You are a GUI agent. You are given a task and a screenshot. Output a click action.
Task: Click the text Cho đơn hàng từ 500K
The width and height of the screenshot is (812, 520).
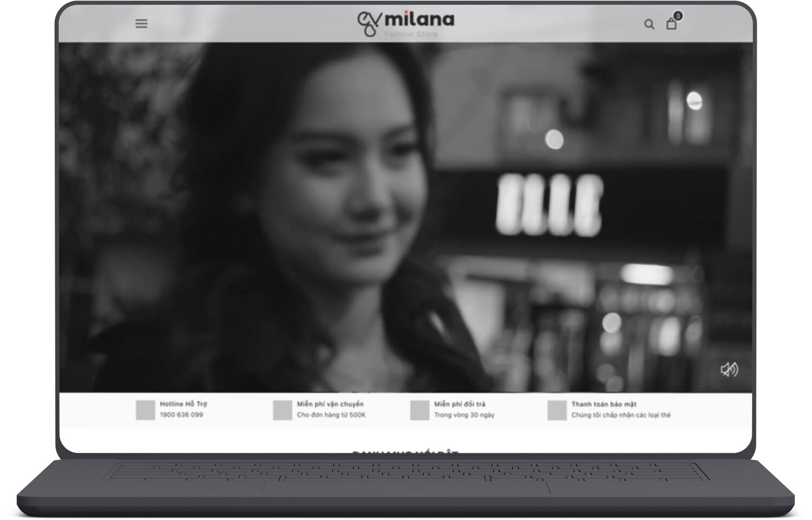(331, 415)
